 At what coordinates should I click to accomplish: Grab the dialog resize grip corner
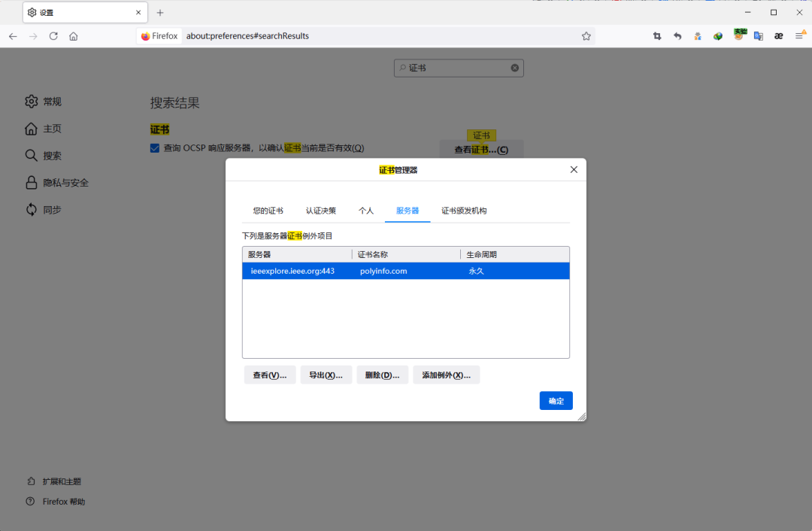581,417
